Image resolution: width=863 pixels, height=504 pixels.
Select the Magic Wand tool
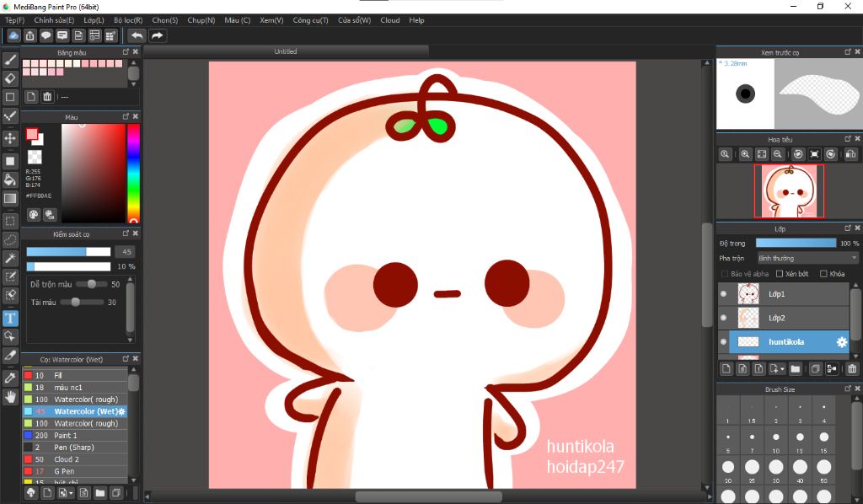point(10,258)
